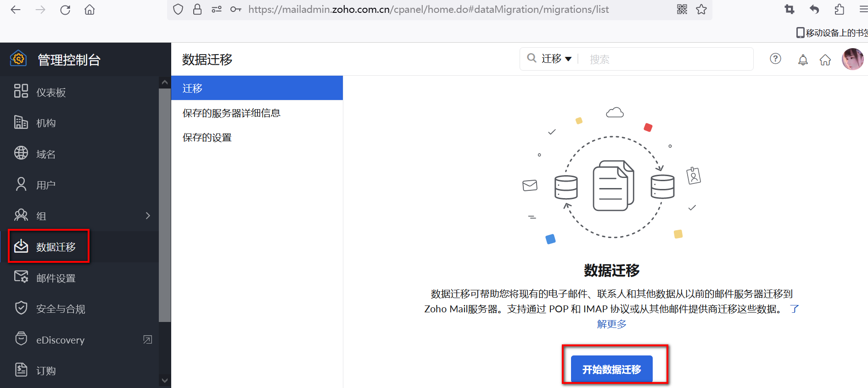Click sidebar scrollbar down arrow

pos(165,381)
